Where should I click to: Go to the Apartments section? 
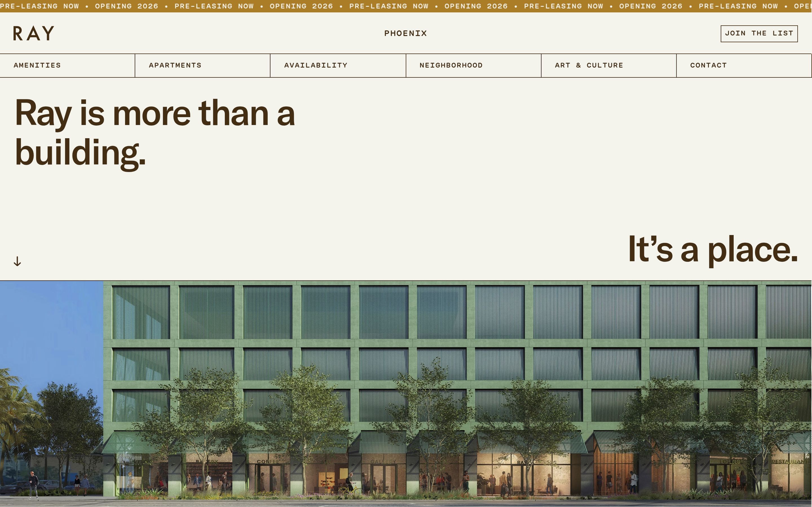tap(175, 65)
